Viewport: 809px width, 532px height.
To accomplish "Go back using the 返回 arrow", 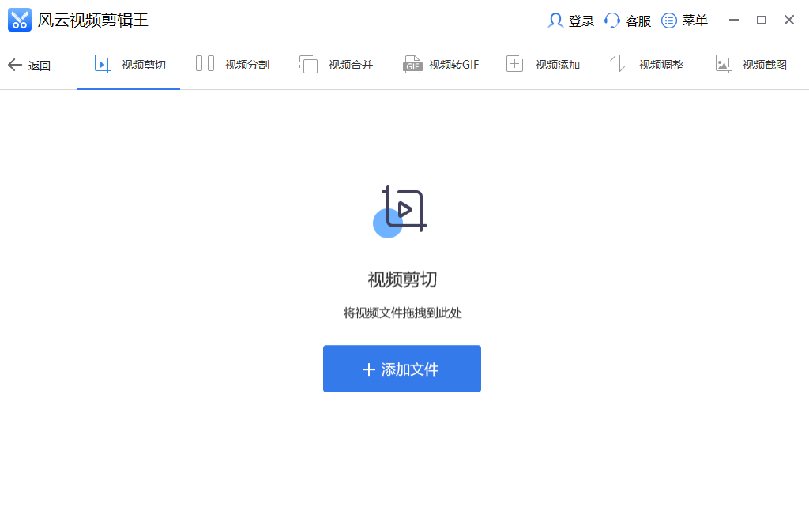I will [30, 65].
